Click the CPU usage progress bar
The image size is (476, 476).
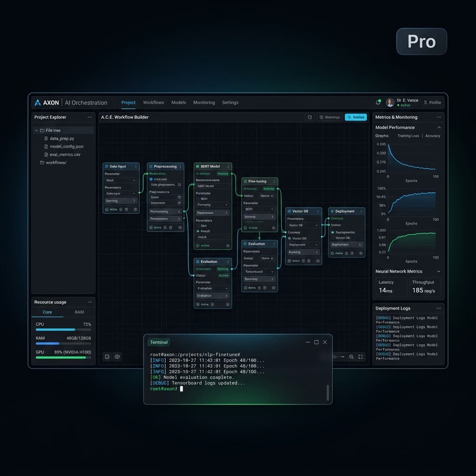(63, 330)
